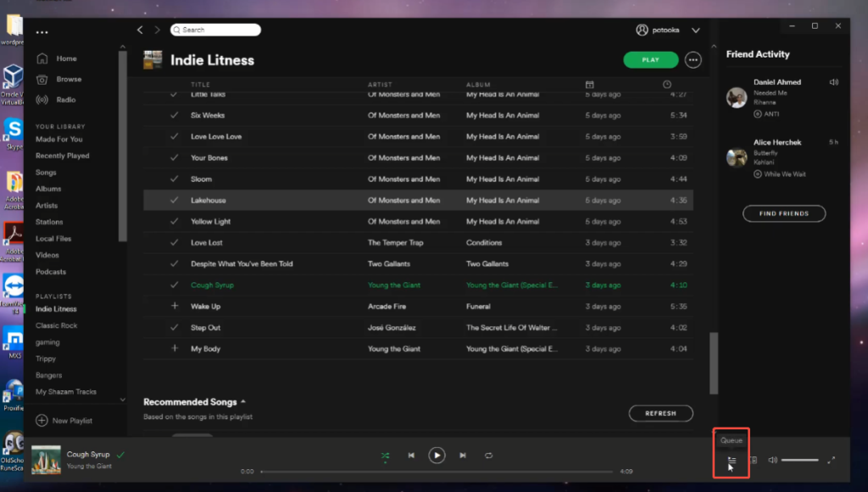The image size is (868, 492).
Task: Adjust the volume slider
Action: point(800,460)
